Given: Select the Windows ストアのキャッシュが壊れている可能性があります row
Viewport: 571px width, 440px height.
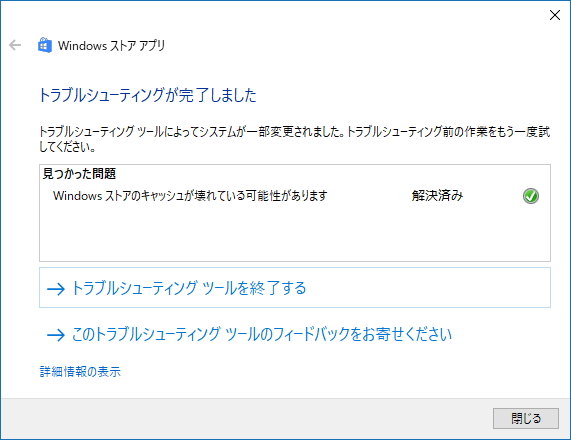Looking at the screenshot, I should [x=295, y=196].
